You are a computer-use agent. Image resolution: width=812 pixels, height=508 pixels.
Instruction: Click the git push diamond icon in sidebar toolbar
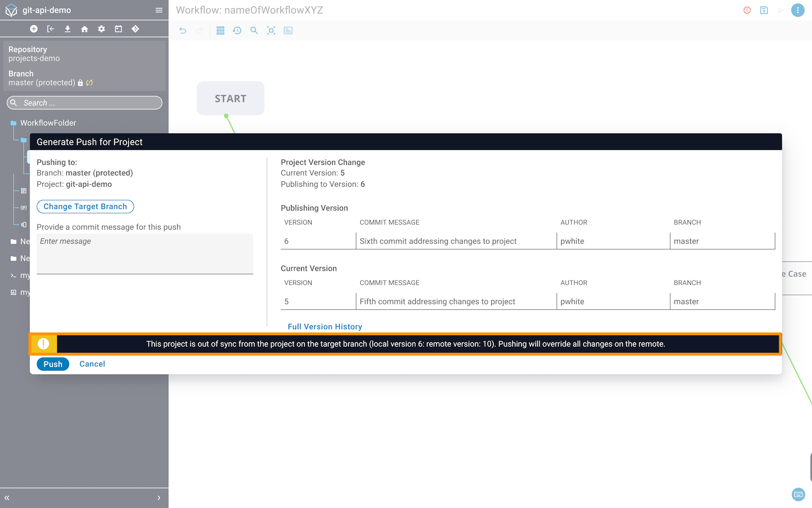click(x=135, y=29)
